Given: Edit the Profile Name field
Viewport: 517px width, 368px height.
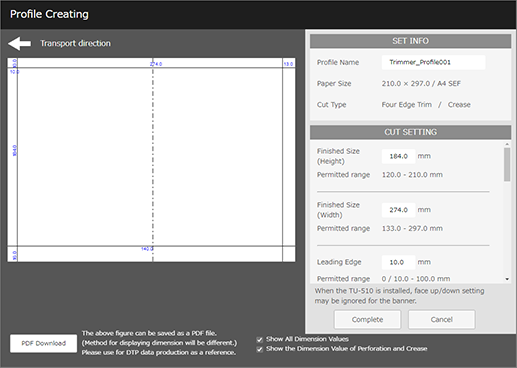Looking at the screenshot, I should pyautogui.click(x=433, y=62).
